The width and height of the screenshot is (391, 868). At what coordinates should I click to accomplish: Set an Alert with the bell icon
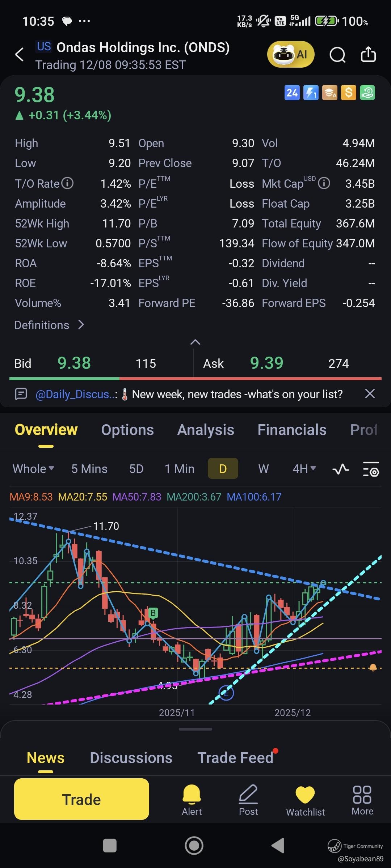192,800
